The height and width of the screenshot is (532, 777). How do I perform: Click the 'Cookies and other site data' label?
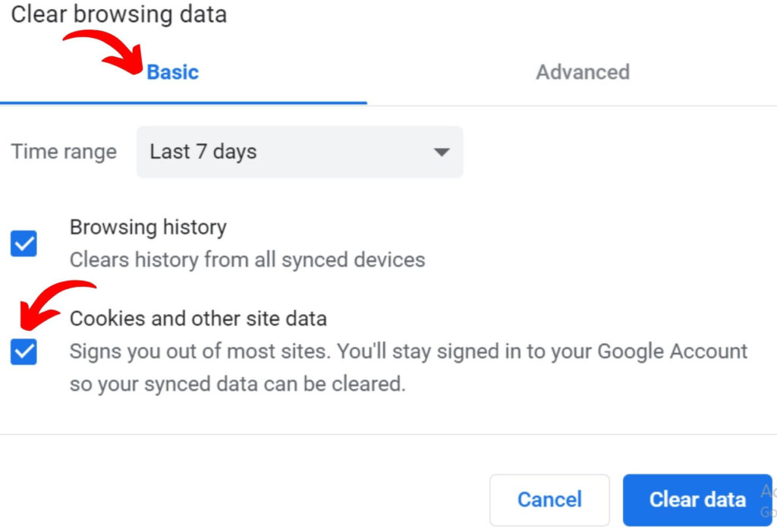198,318
